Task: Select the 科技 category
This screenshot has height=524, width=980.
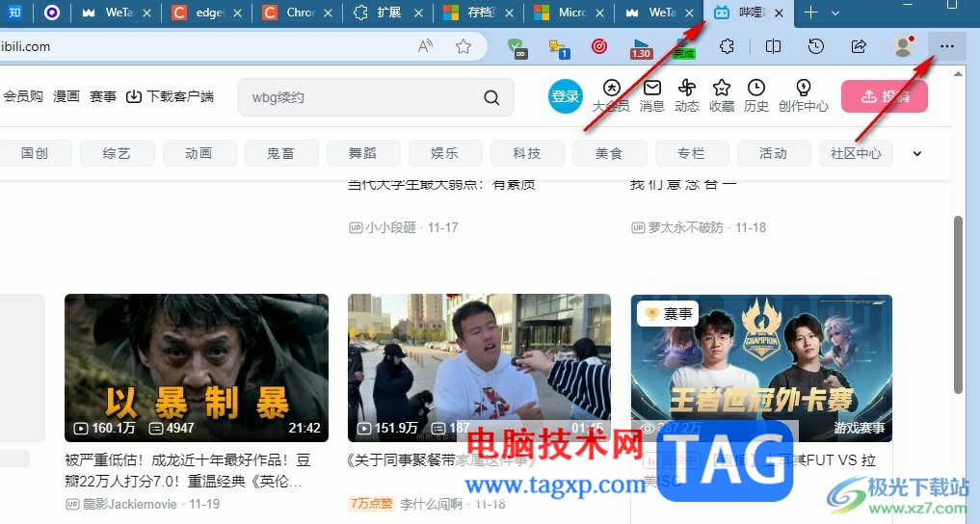Action: pos(527,154)
